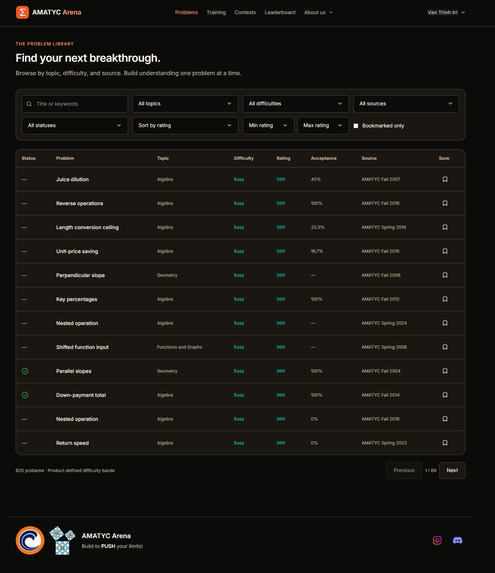The width and height of the screenshot is (495, 573).
Task: Bookmark the AMATYC Spring 2024 Nested operation
Action: coord(445,323)
